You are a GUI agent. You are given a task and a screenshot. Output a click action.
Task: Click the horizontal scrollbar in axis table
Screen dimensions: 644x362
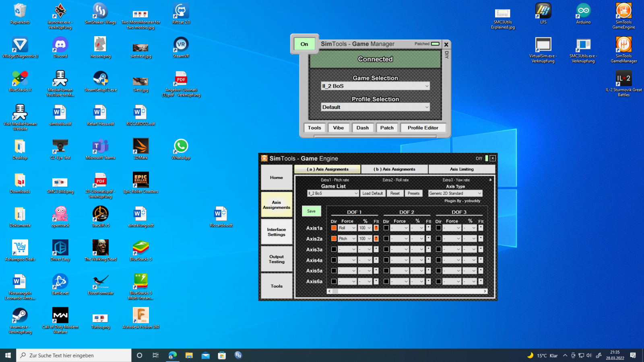[407, 291]
